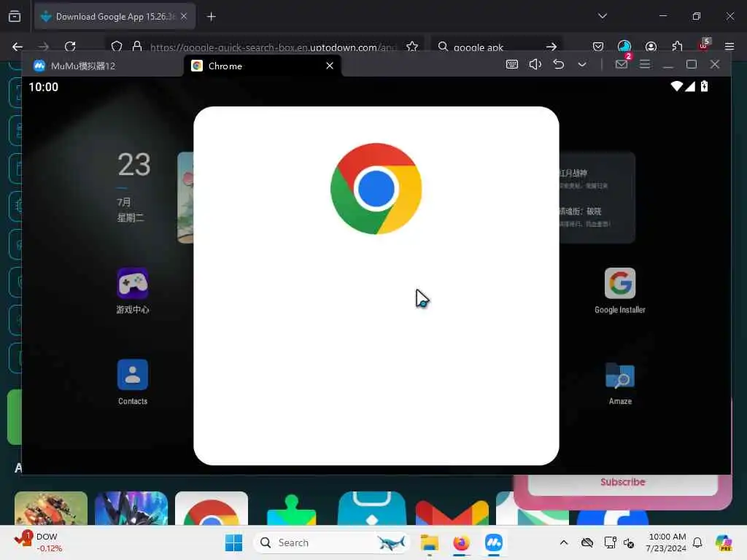Viewport: 747px width, 560px height.
Task: Click the Android date widget showing 23
Action: coord(133,187)
